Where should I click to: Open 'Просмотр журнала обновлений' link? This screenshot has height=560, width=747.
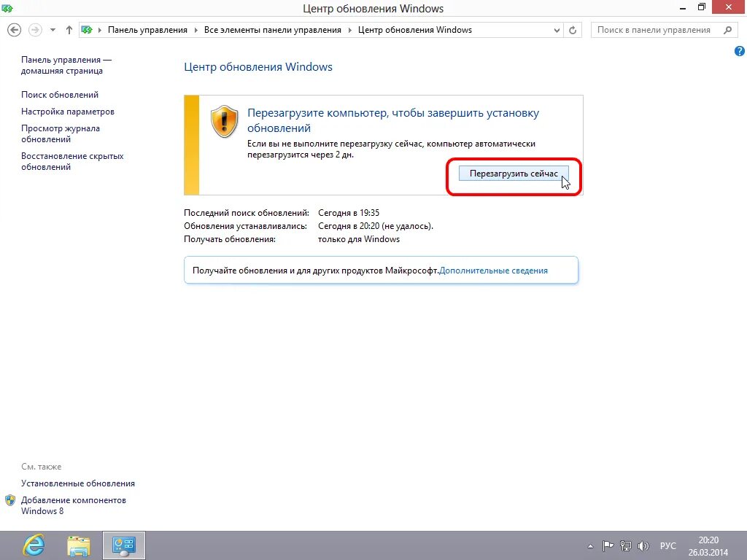pos(61,134)
